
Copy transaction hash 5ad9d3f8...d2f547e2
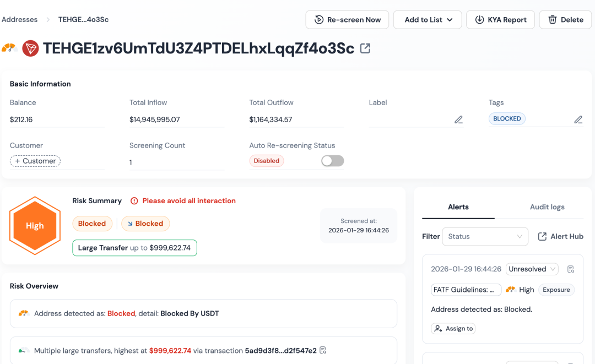(323, 350)
